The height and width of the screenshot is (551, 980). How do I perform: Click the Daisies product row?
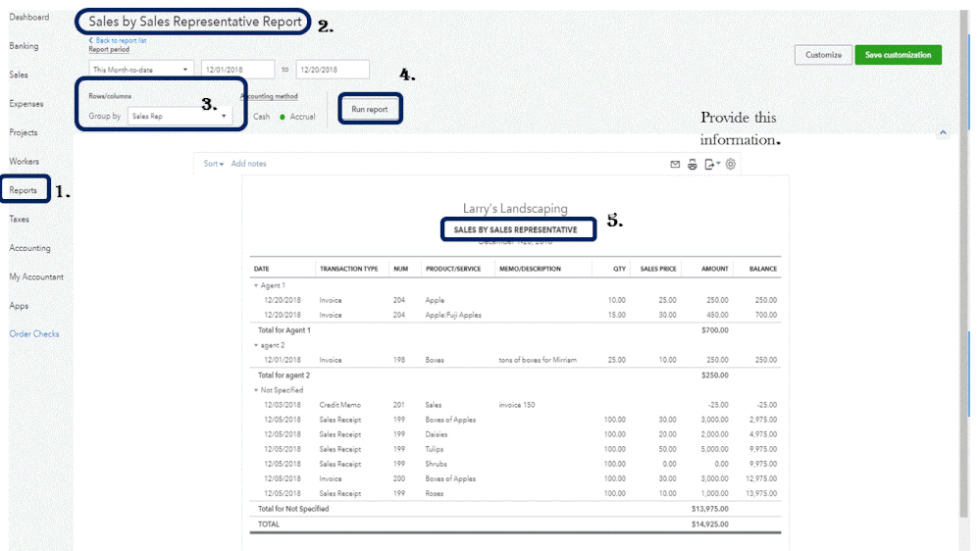(437, 434)
